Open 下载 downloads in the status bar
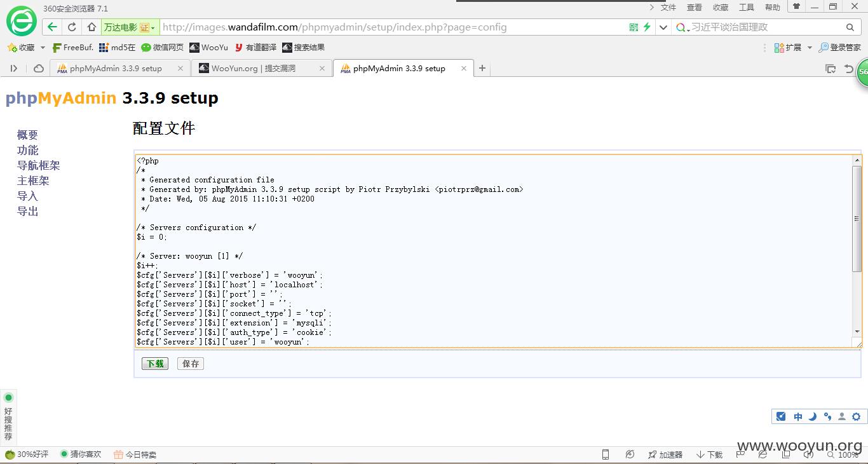The width and height of the screenshot is (868, 464). [710, 454]
